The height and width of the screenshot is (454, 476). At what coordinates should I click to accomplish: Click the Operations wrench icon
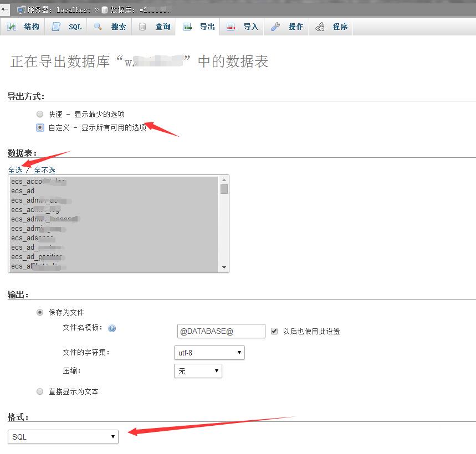click(x=275, y=27)
